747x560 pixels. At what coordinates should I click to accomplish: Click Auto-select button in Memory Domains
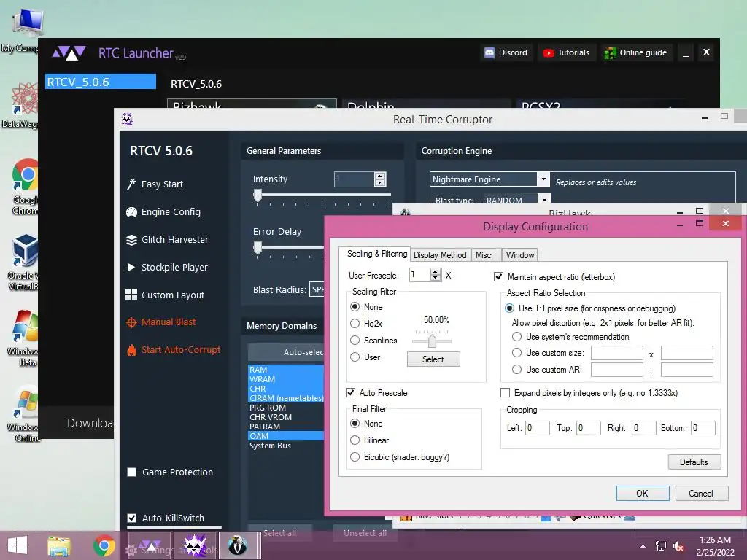pos(286,352)
